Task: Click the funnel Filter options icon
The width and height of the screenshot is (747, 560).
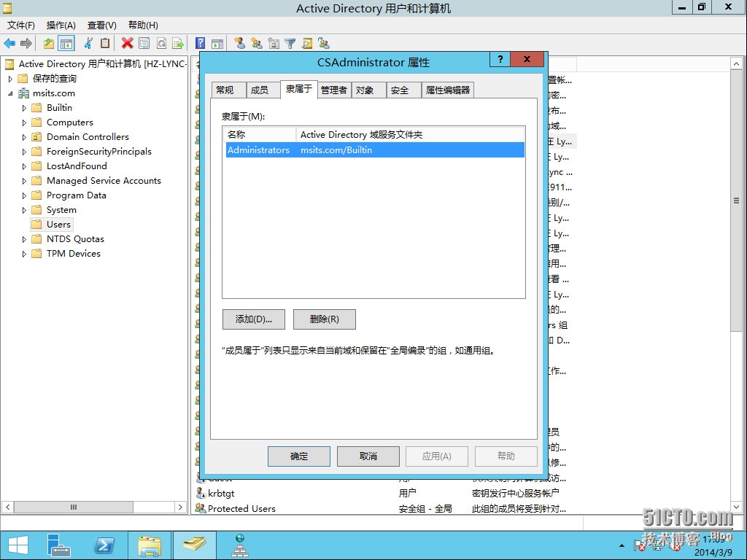Action: point(290,43)
